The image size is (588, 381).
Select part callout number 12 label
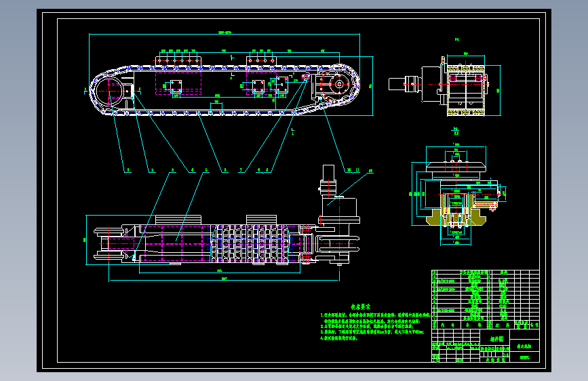click(x=370, y=171)
